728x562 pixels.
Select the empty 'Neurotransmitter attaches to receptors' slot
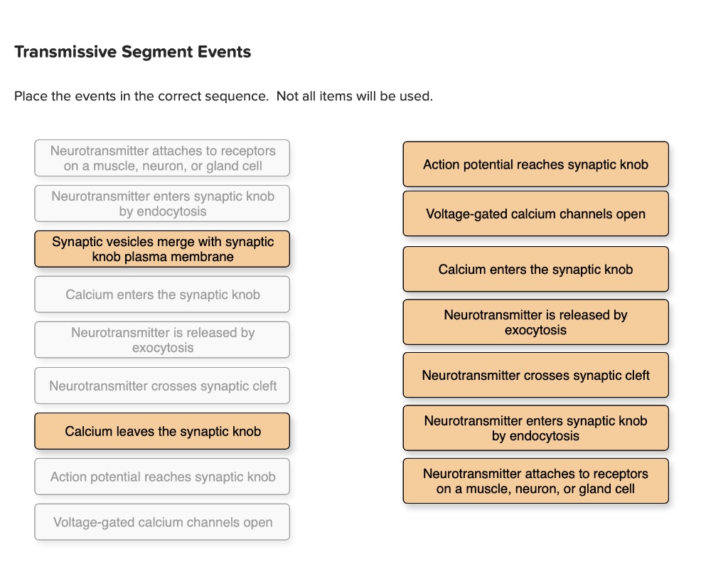tap(162, 157)
